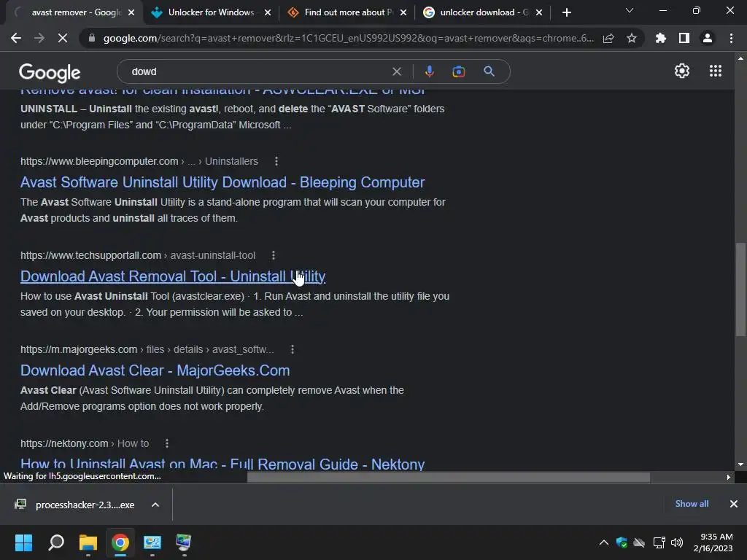Click the horizontal scrollbar thumb
This screenshot has height=560, width=747.
[449, 477]
